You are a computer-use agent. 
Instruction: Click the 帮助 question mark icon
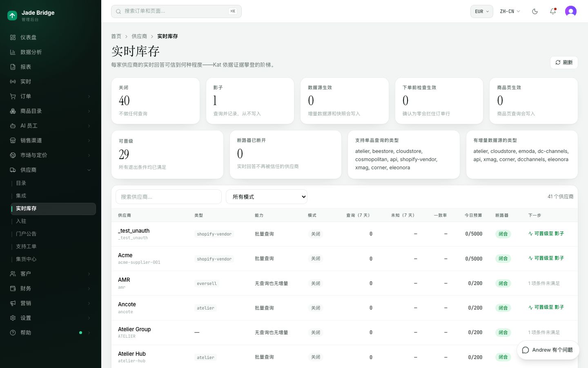click(13, 332)
